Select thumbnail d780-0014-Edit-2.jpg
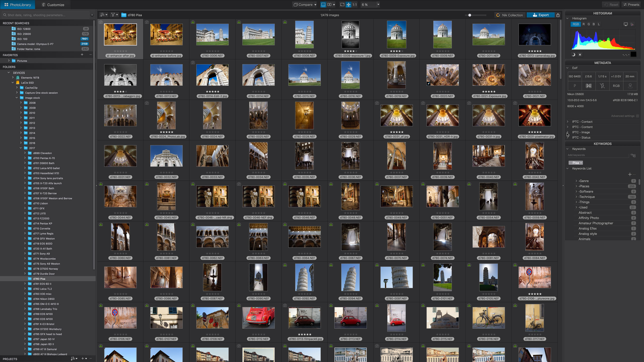The width and height of the screenshot is (644, 362). 212,75
